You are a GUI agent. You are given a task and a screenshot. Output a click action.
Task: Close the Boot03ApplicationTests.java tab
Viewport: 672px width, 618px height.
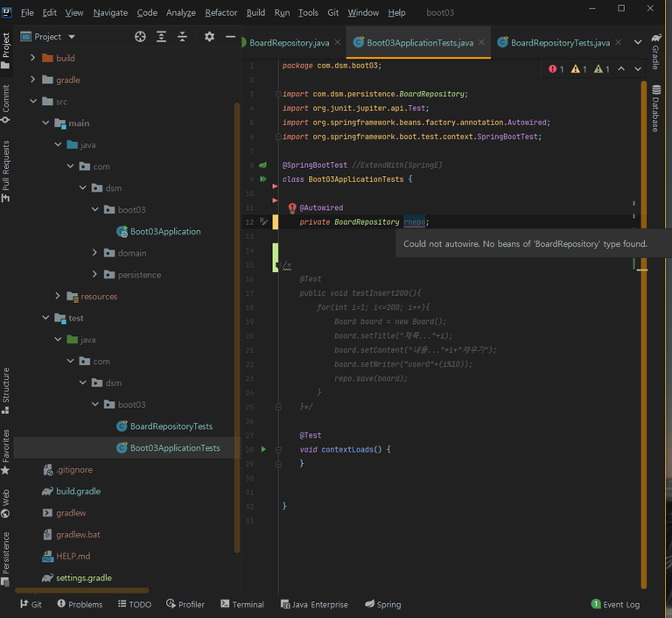482,42
